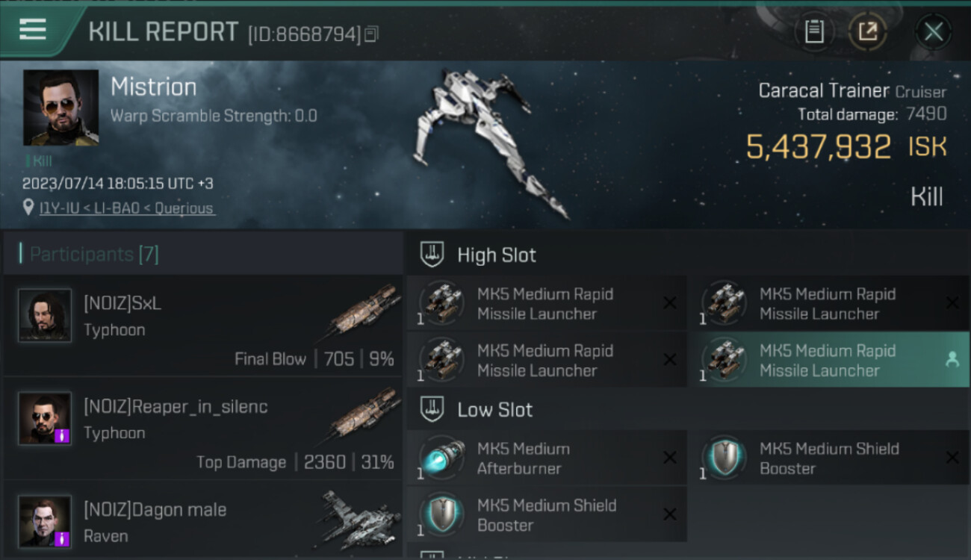971x560 pixels.
Task: Open the I1Y-IU location link
Action: (126, 208)
